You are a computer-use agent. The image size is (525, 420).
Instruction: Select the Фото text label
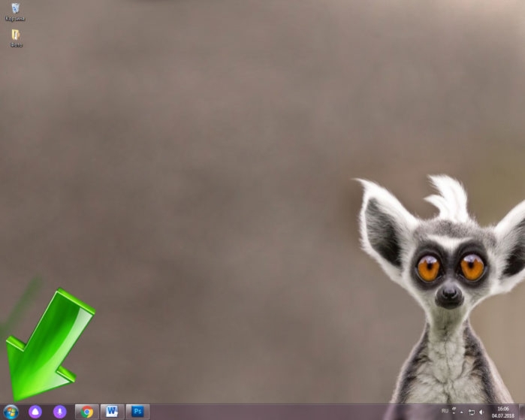tap(16, 44)
